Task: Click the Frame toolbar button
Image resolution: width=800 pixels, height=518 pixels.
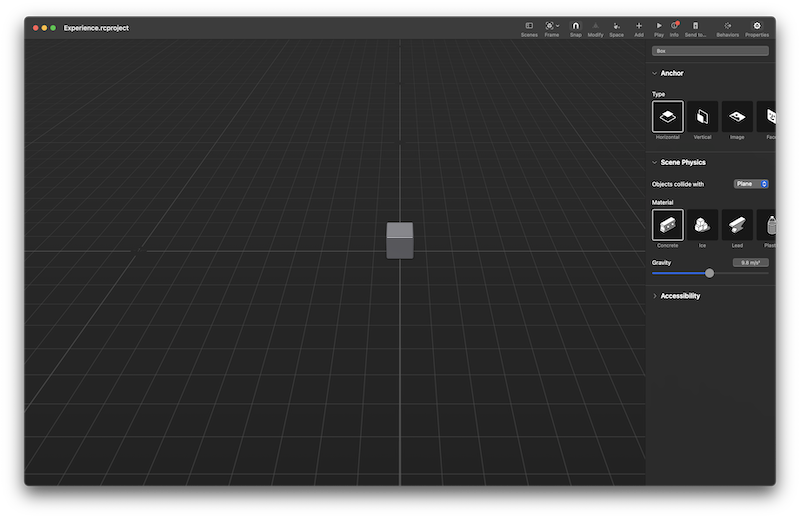Action: pos(552,29)
